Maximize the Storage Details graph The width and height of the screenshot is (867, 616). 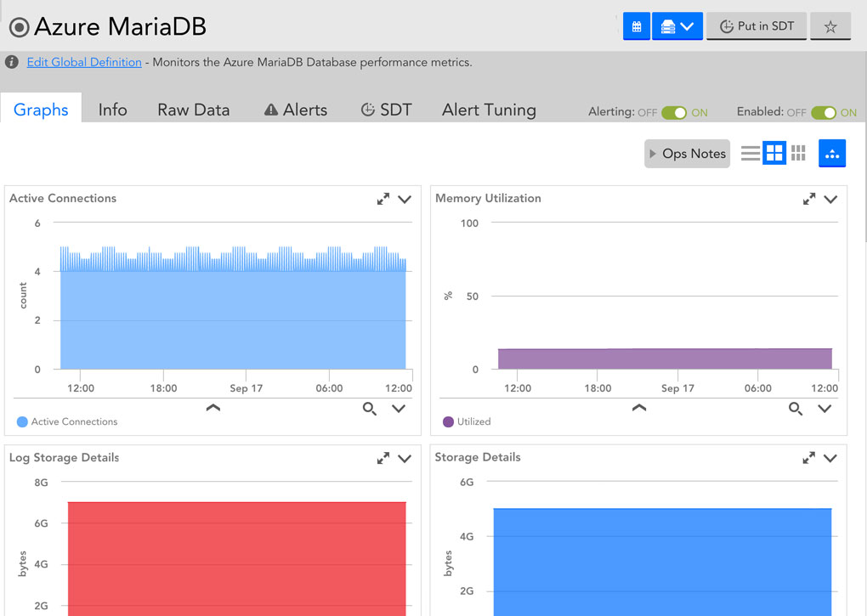pos(809,458)
